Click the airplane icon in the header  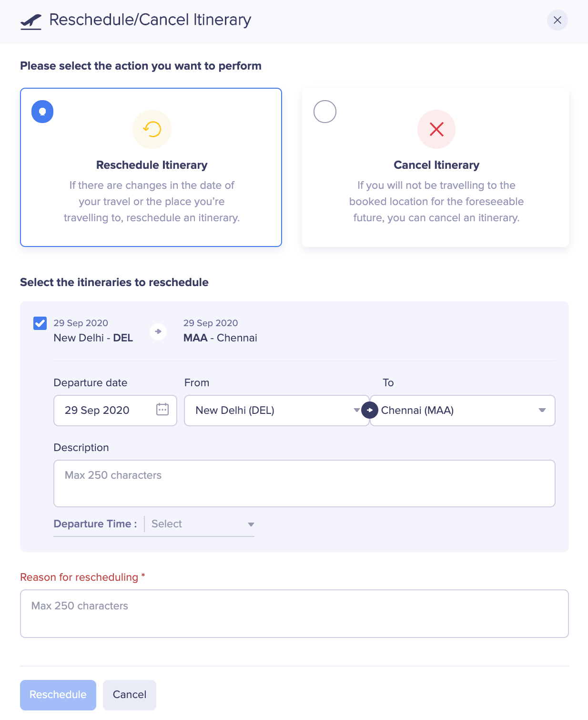click(30, 20)
